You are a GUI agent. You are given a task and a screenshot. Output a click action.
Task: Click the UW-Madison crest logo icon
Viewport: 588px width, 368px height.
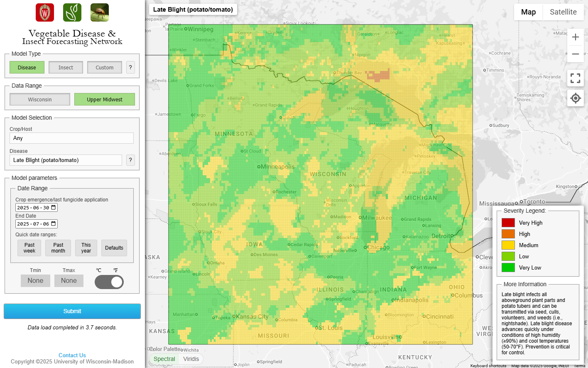pyautogui.click(x=45, y=12)
